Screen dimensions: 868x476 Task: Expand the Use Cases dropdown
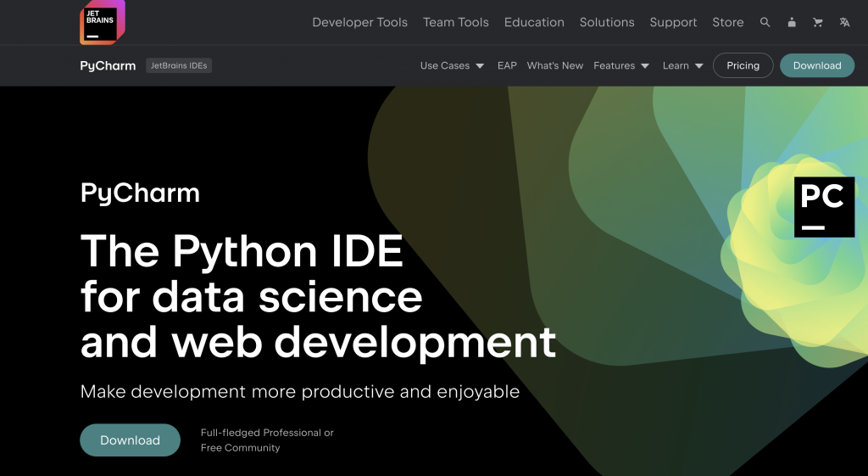[452, 65]
